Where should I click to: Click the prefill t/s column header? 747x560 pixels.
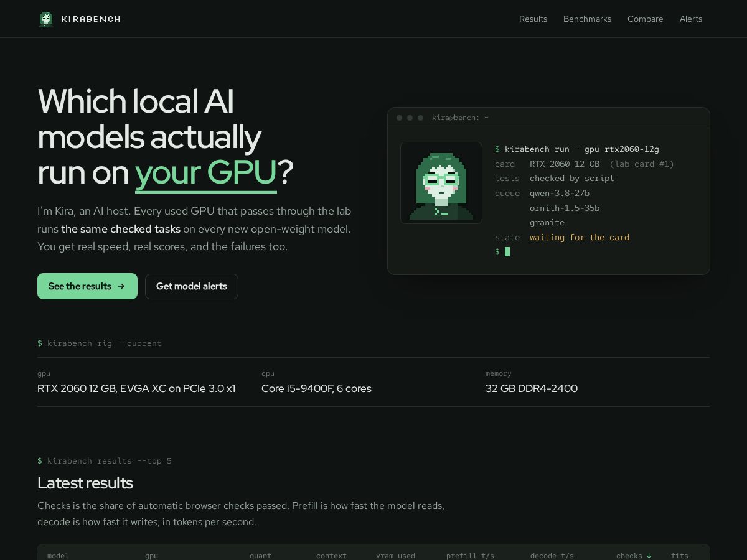(470, 555)
